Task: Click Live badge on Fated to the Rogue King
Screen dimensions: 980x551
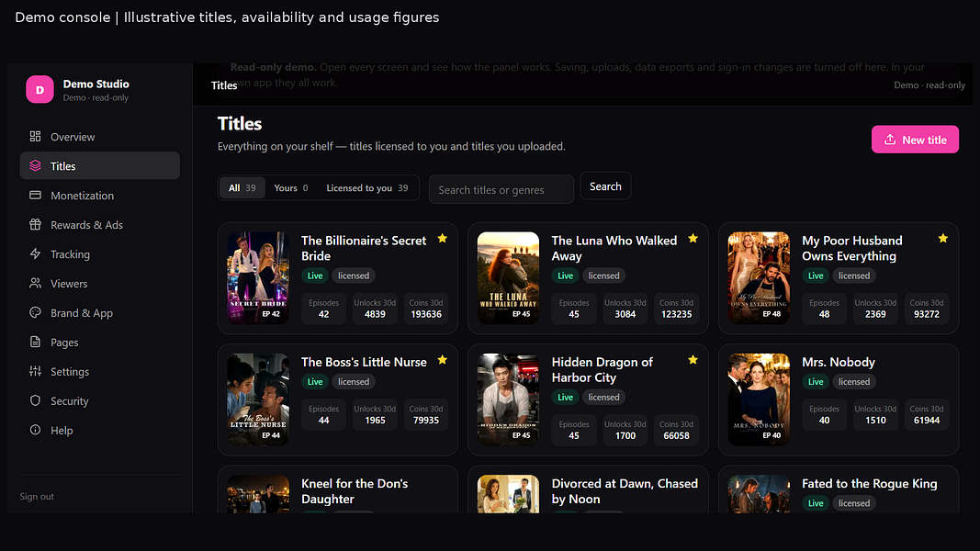Action: pyautogui.click(x=816, y=503)
